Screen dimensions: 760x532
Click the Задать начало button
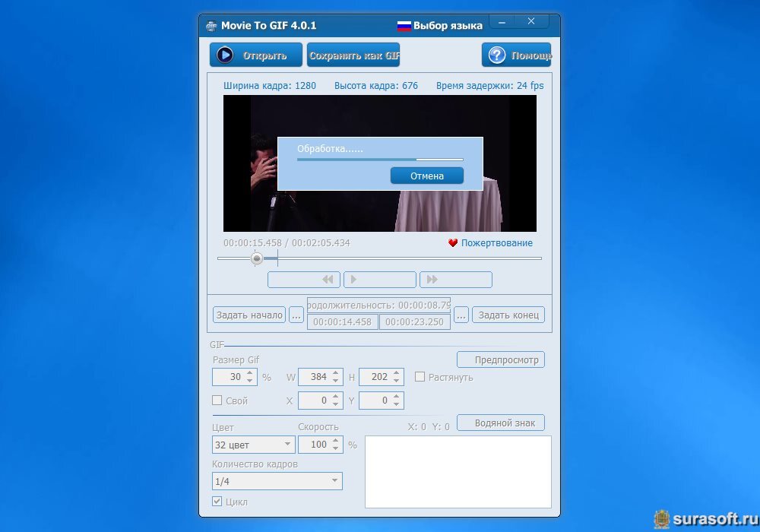click(249, 315)
